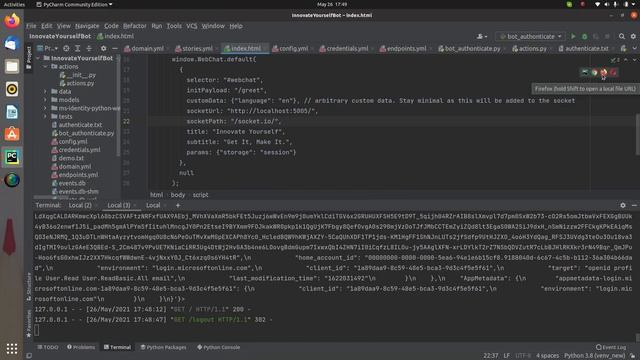Expand ms-identity-python-we folder
The image size is (640, 360).
[x=45, y=108]
